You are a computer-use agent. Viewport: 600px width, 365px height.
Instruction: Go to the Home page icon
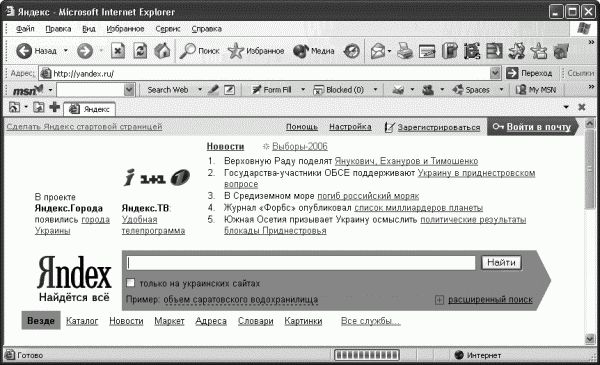[162, 51]
